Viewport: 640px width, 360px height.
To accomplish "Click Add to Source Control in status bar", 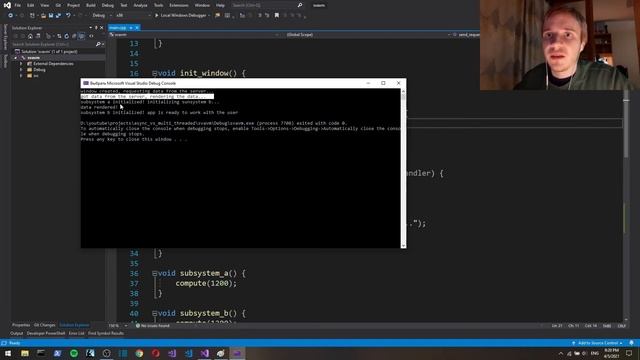I will (598, 343).
